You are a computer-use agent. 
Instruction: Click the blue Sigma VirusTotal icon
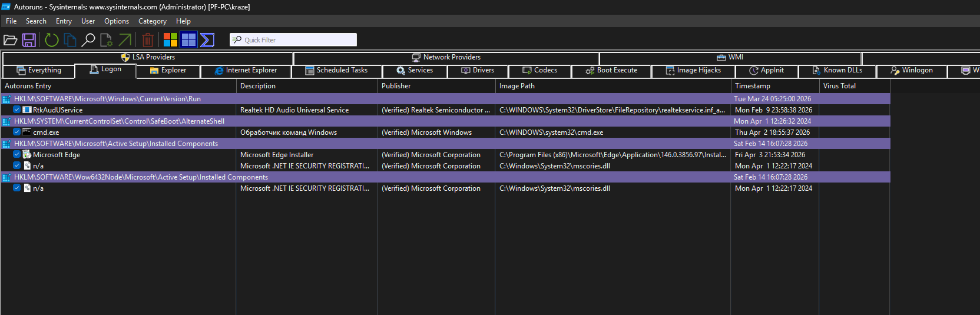[x=207, y=40]
